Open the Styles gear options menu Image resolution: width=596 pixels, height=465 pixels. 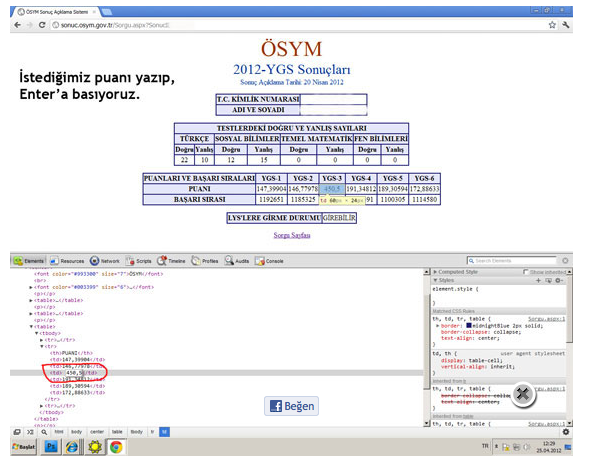coord(558,280)
